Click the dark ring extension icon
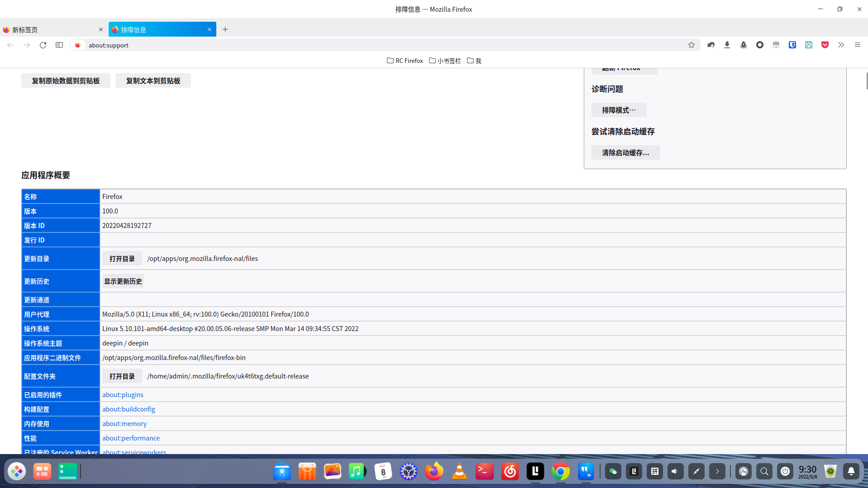The width and height of the screenshot is (868, 488). point(760,45)
